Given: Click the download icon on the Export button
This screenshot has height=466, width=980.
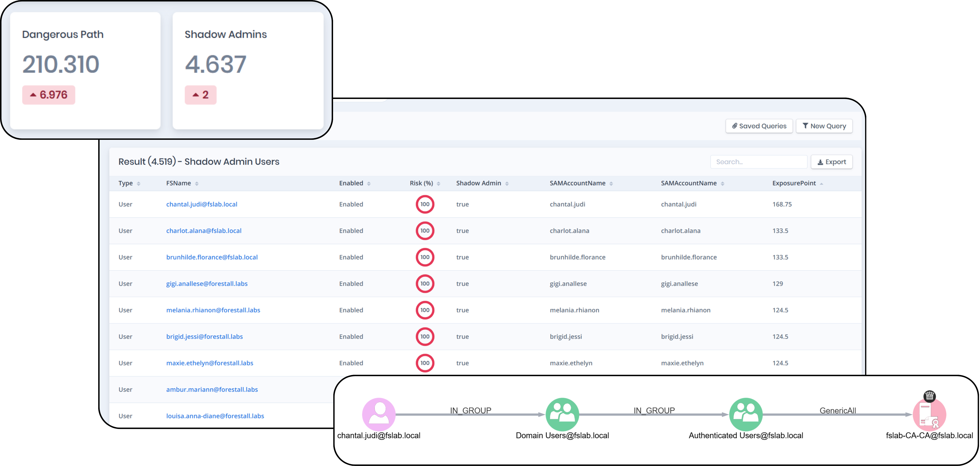Looking at the screenshot, I should (x=820, y=161).
